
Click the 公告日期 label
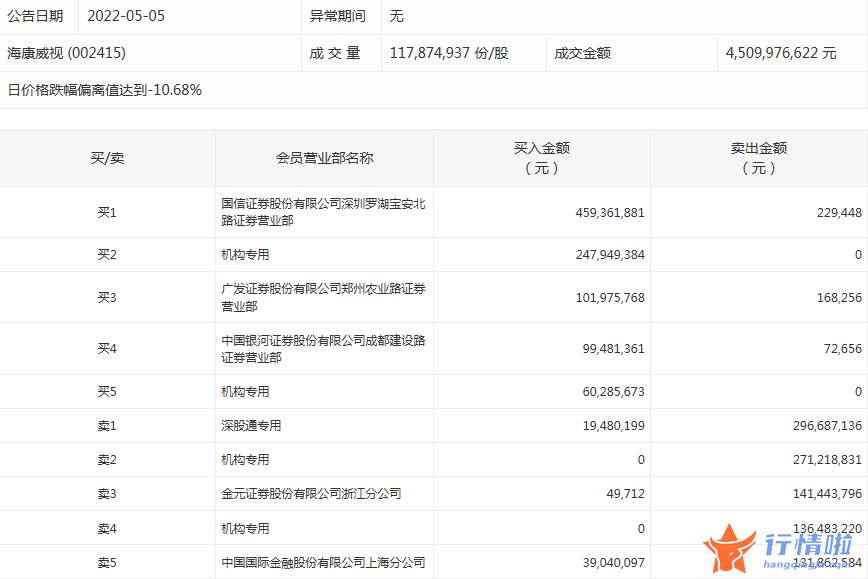tap(35, 16)
